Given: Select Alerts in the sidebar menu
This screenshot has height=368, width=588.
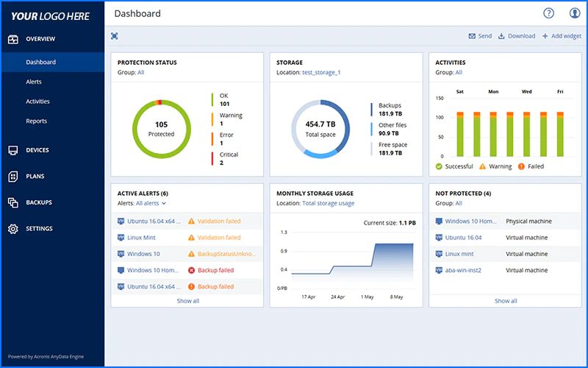Looking at the screenshot, I should click(x=34, y=82).
